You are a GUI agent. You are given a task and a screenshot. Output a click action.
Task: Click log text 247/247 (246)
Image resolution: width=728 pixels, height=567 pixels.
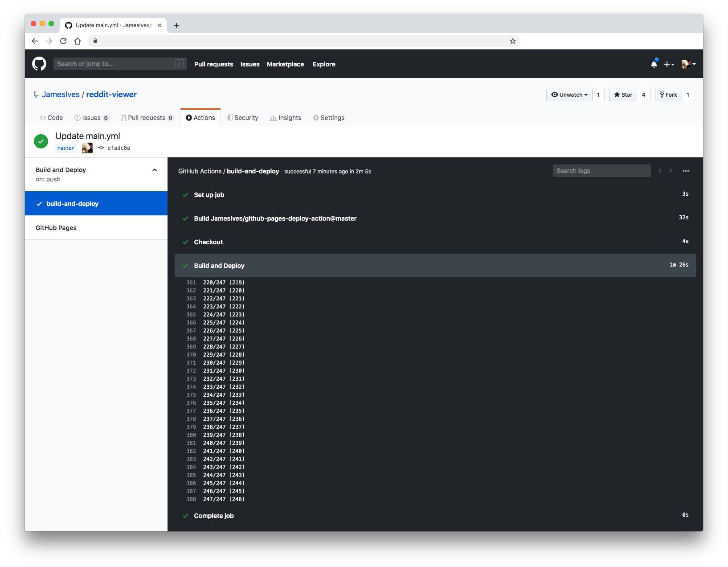[224, 499]
